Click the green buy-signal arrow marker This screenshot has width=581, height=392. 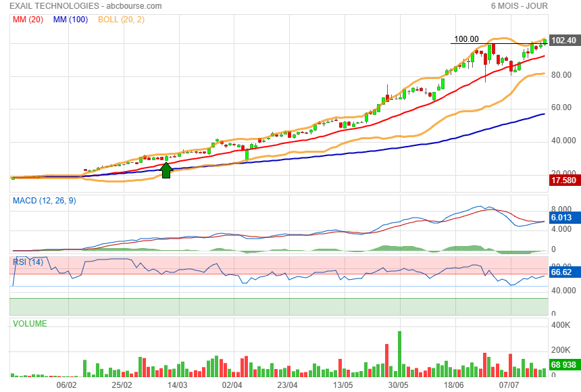click(x=166, y=170)
